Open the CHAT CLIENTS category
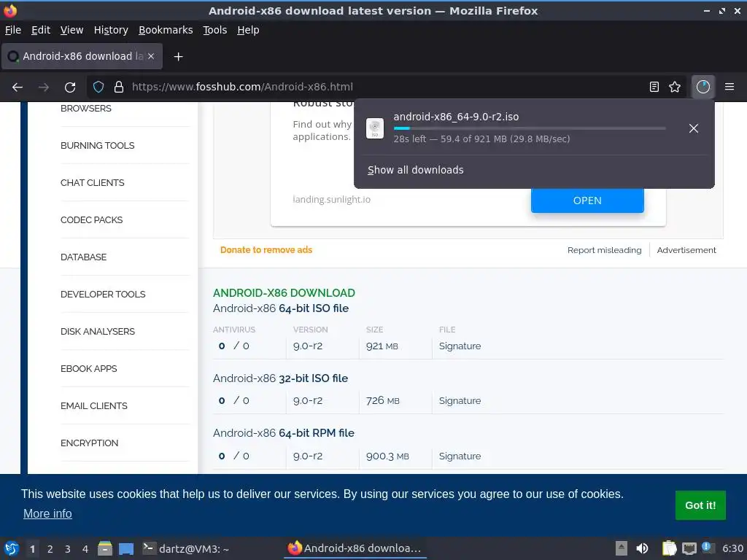The image size is (747, 560). [92, 183]
